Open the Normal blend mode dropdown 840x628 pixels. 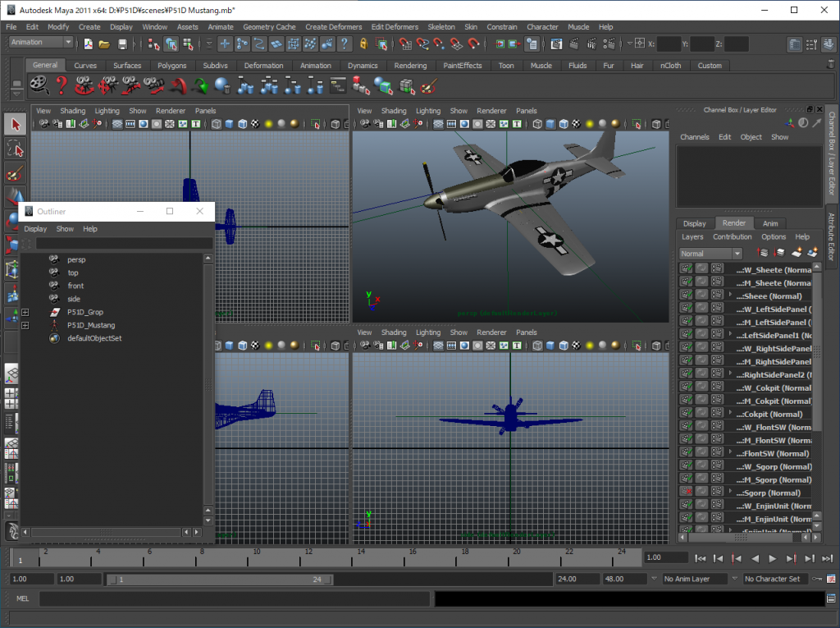pos(710,254)
